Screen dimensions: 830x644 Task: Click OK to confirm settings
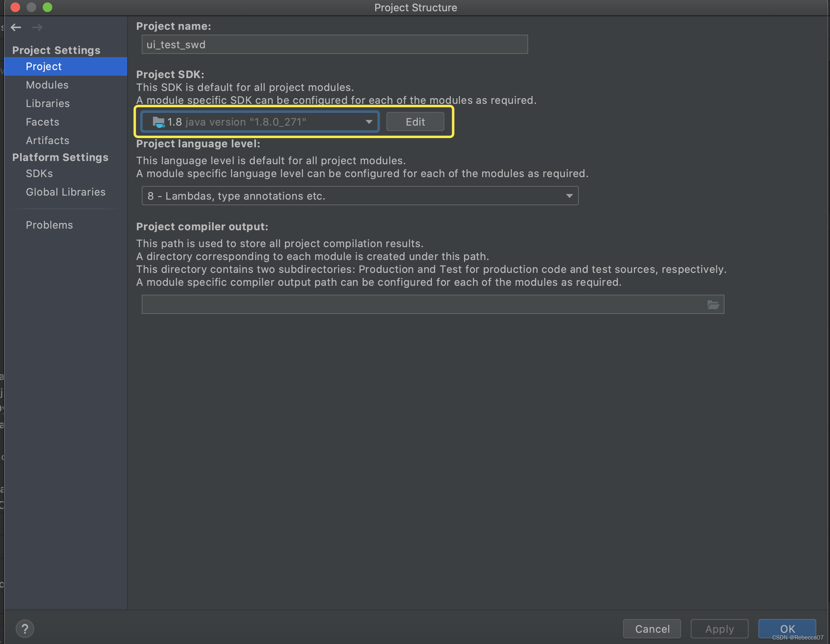(x=787, y=628)
